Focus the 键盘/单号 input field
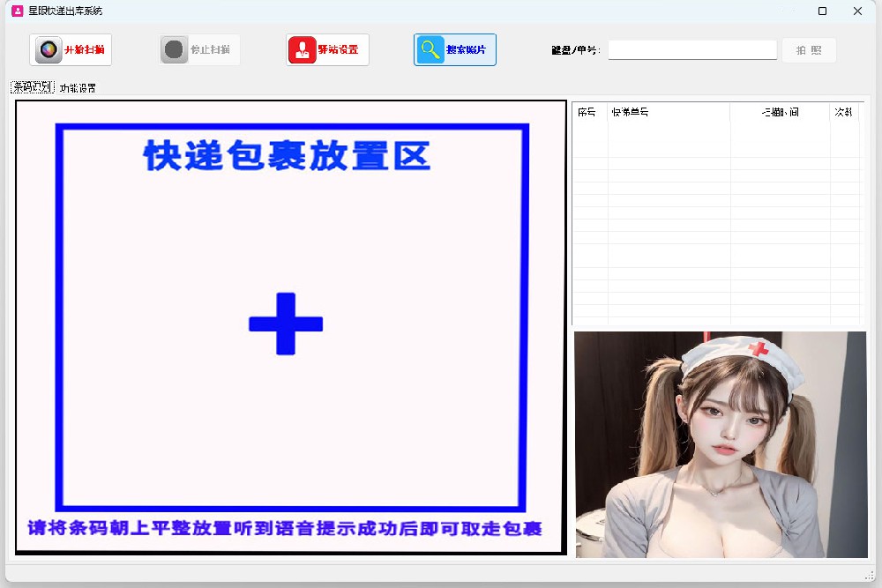The image size is (882, 588). [691, 50]
